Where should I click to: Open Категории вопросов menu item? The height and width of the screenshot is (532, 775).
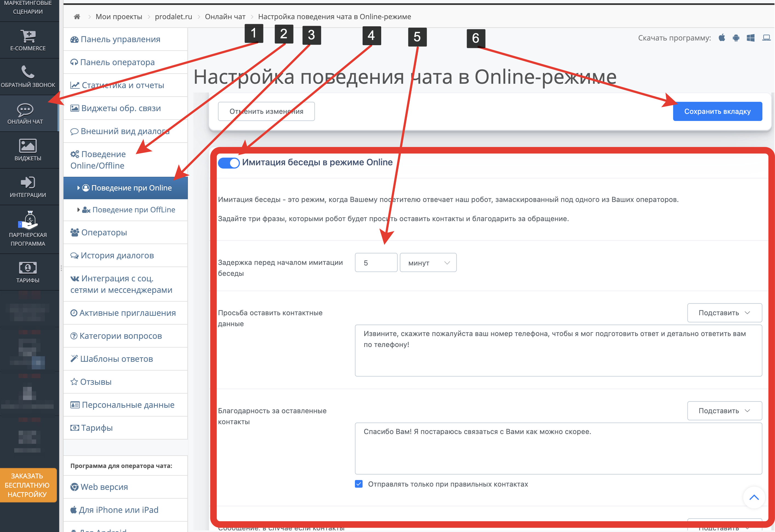click(x=125, y=336)
